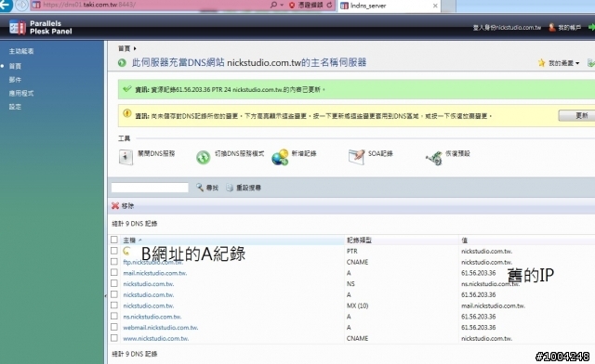
Task: Click the 更新 update button
Action: (577, 115)
